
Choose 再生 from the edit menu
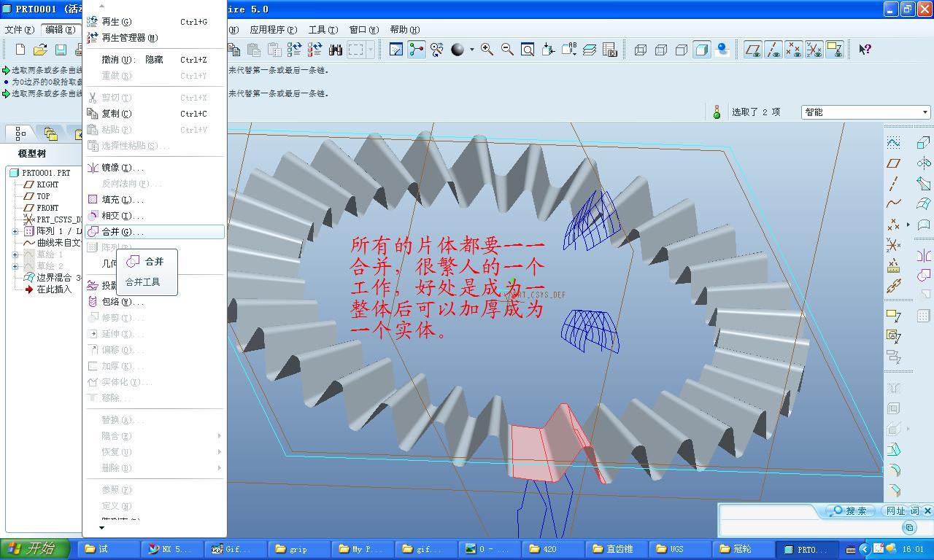click(x=154, y=22)
